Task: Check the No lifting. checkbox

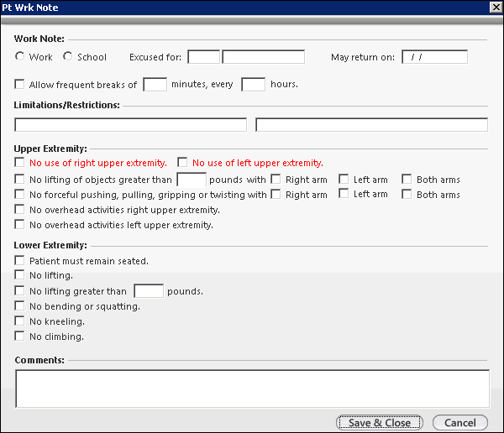Action: pyautogui.click(x=19, y=274)
